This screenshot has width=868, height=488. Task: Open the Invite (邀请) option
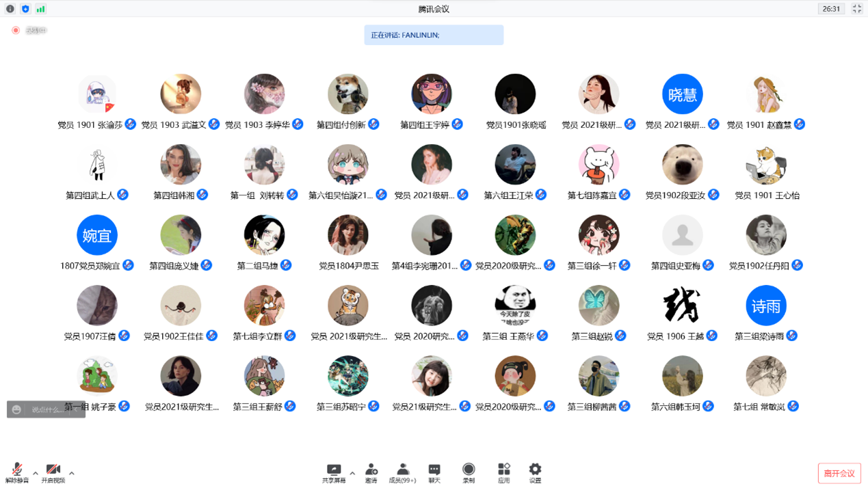pos(371,472)
